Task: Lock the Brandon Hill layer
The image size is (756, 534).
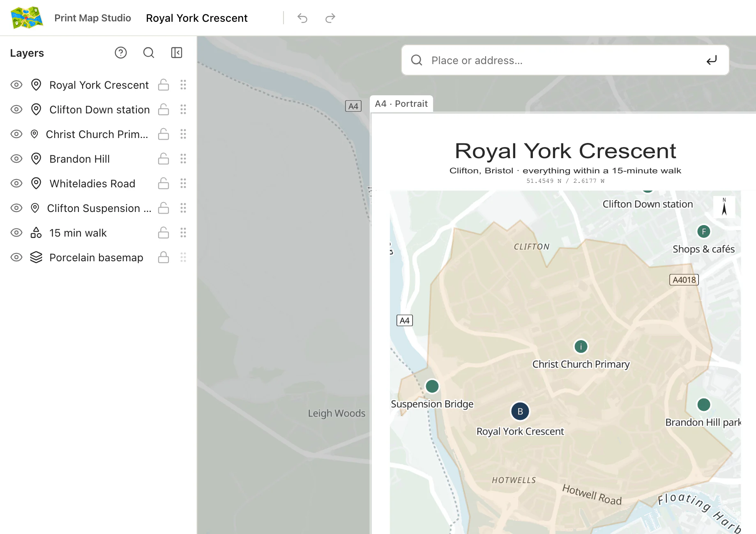Action: [x=164, y=159]
